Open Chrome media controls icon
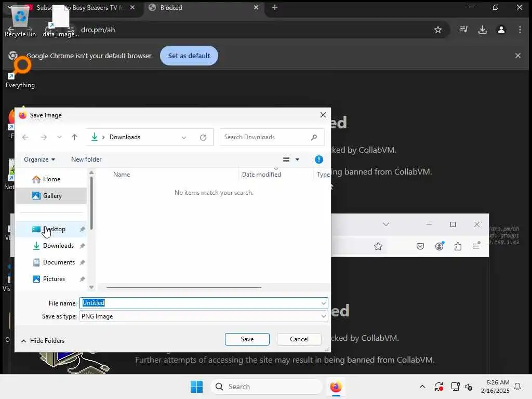The width and height of the screenshot is (532, 399). coord(464,30)
